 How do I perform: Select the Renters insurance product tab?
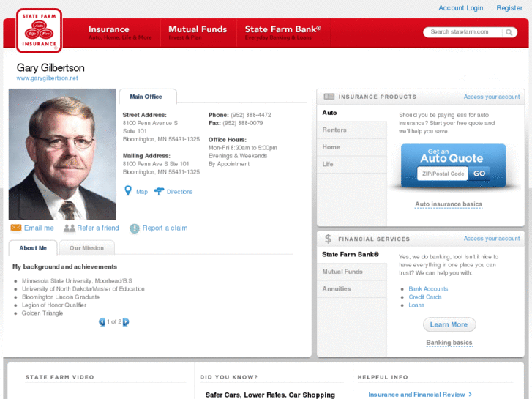352,130
